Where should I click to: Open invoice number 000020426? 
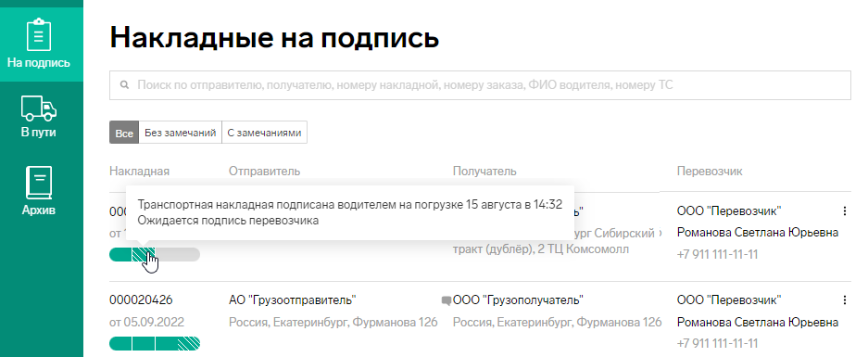(x=141, y=300)
